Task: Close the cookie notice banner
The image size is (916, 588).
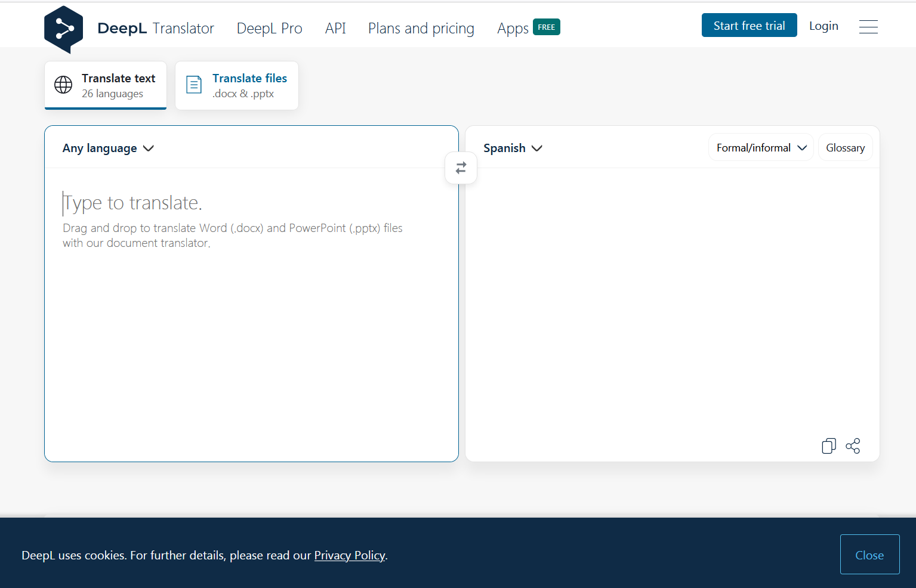Action: point(869,555)
